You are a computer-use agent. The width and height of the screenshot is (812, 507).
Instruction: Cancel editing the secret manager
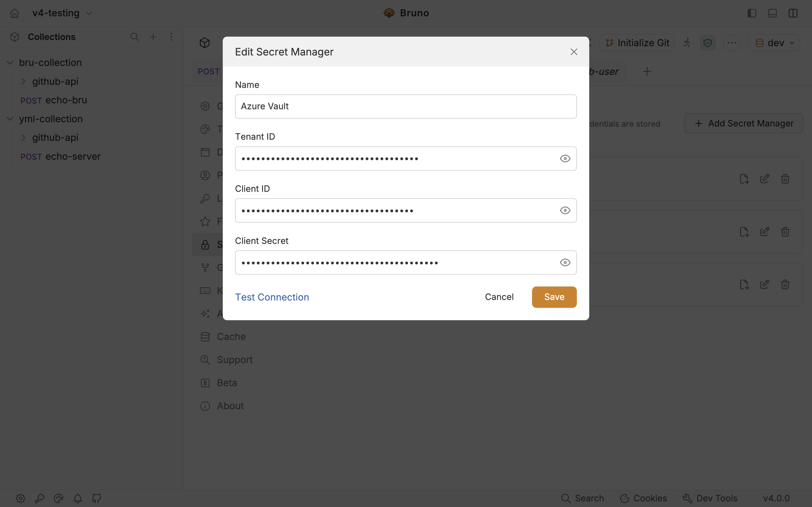click(499, 297)
